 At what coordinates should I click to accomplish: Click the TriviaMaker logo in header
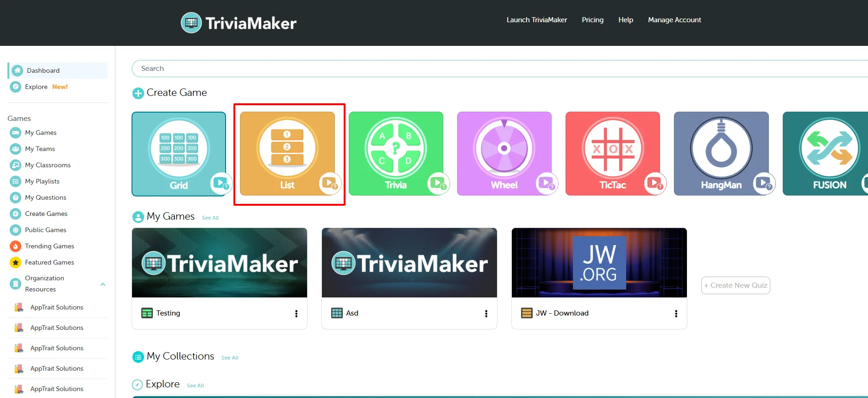tap(239, 23)
